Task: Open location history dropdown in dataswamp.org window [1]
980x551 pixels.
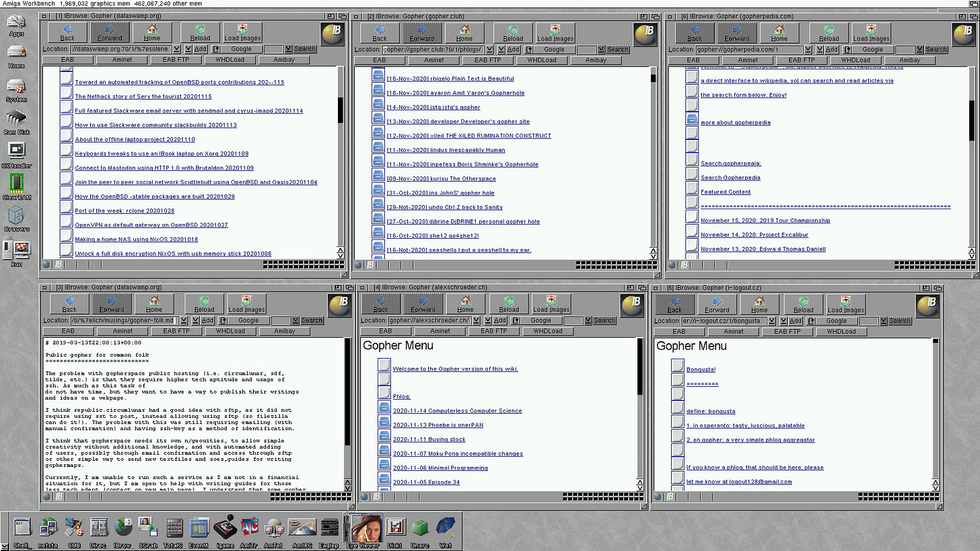Action: coord(176,49)
